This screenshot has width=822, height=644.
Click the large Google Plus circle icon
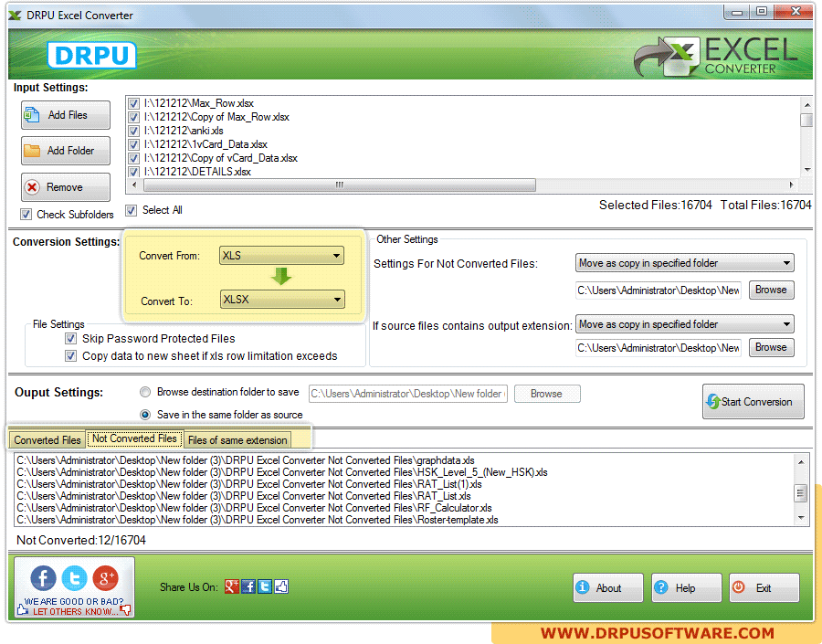(x=105, y=578)
